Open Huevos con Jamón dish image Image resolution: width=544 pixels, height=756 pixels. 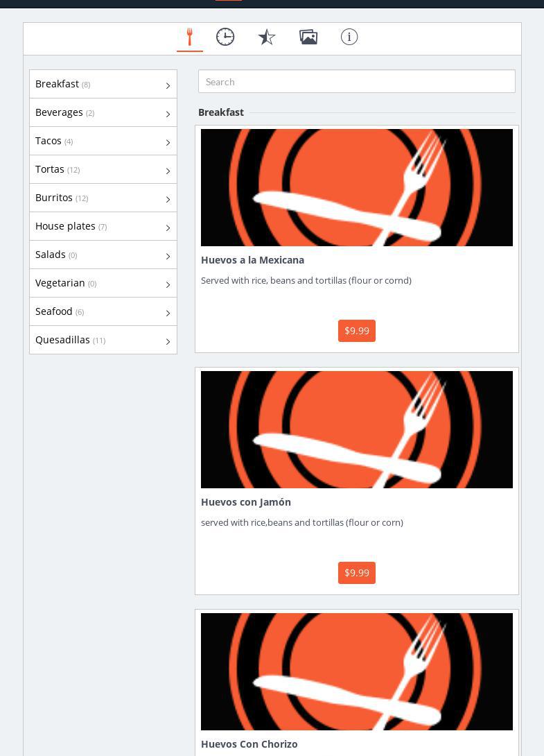356,429
